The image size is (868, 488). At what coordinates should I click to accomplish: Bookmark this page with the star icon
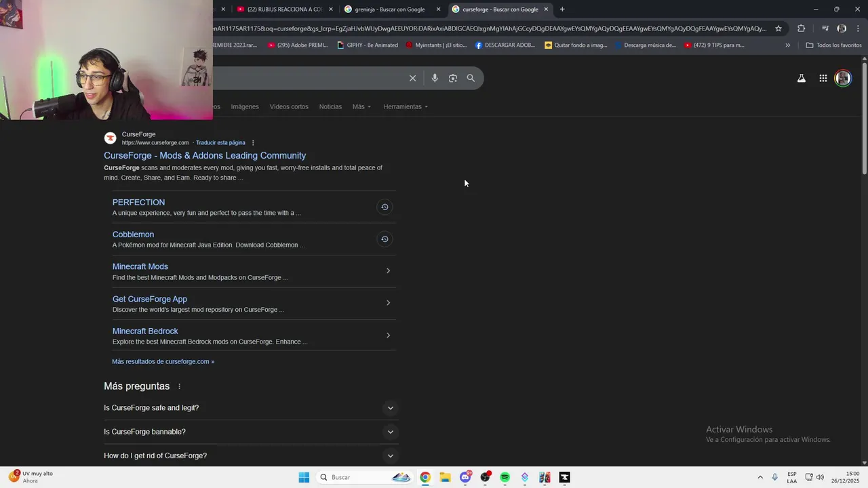tap(778, 28)
